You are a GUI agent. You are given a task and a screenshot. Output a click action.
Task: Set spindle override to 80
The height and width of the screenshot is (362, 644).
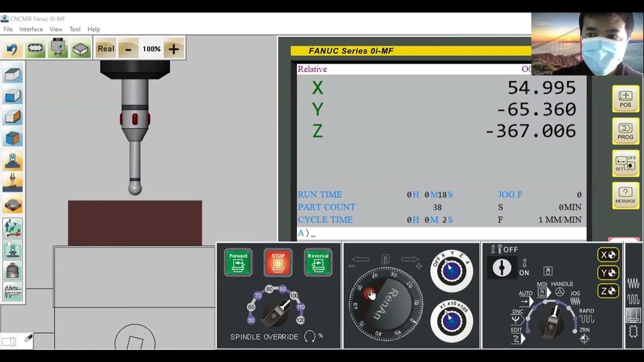pyautogui.click(x=270, y=289)
